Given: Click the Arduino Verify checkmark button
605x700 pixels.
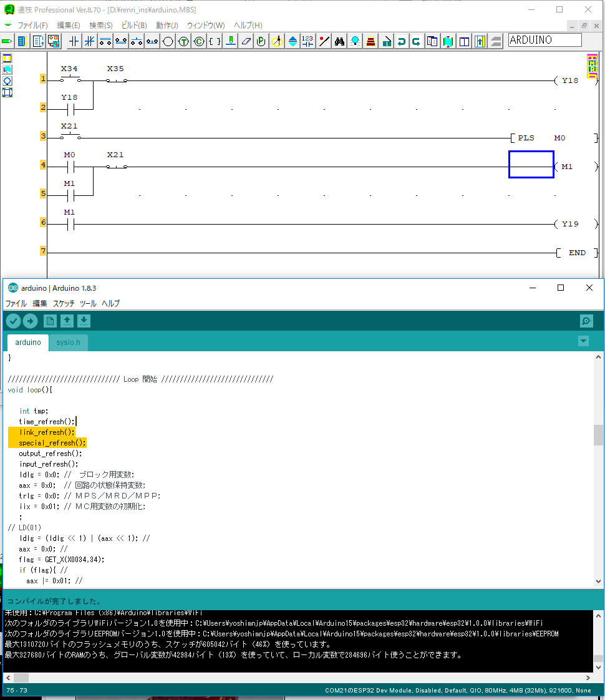Looking at the screenshot, I should pyautogui.click(x=13, y=321).
